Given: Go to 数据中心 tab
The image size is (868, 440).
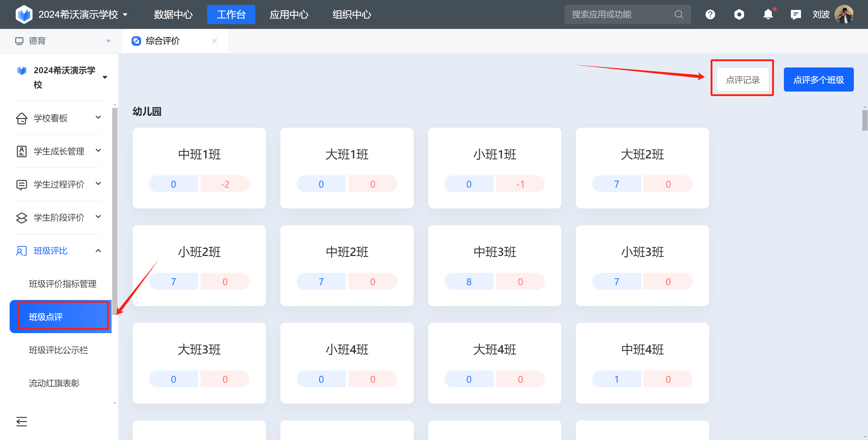Looking at the screenshot, I should [x=173, y=14].
